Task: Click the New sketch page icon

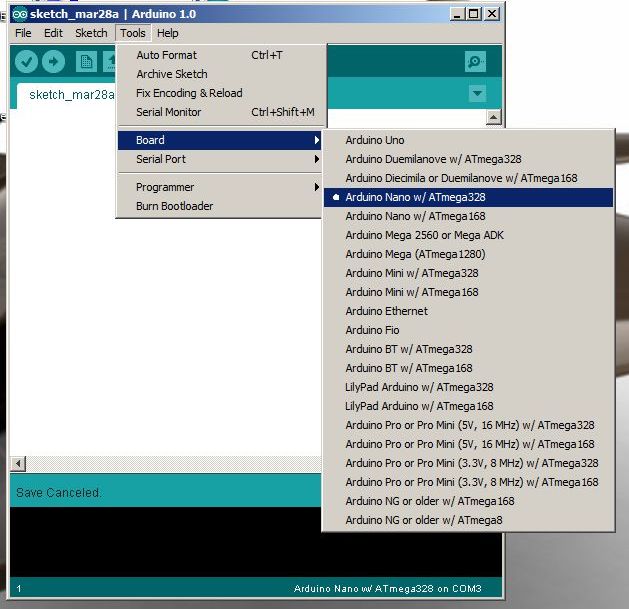Action: coord(87,62)
